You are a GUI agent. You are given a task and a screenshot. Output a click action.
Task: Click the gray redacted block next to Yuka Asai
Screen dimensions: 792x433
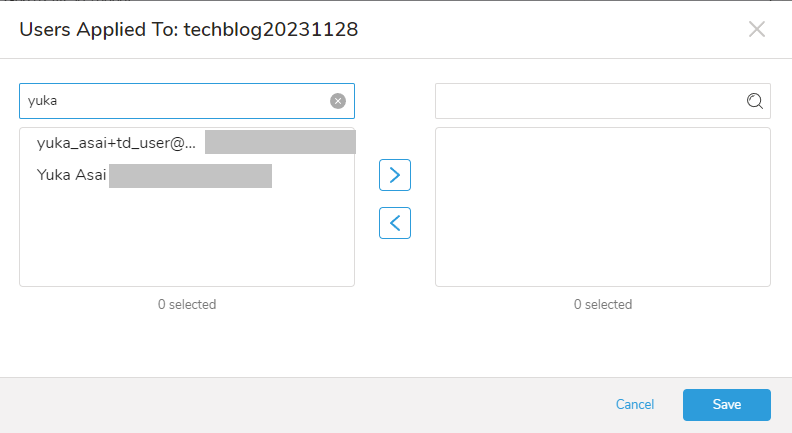coord(190,176)
